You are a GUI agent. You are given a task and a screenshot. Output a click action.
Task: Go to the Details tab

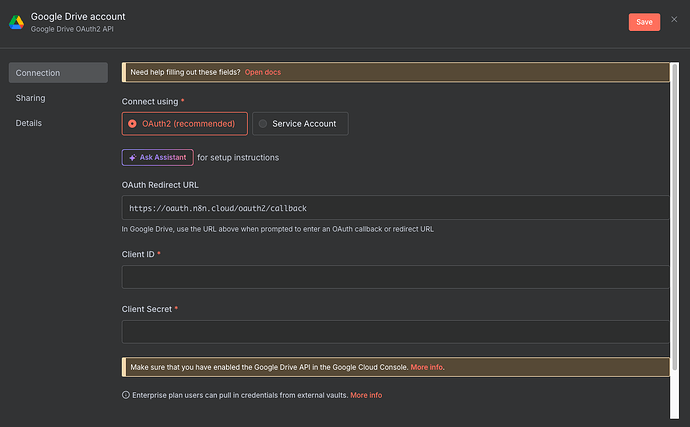pos(29,123)
